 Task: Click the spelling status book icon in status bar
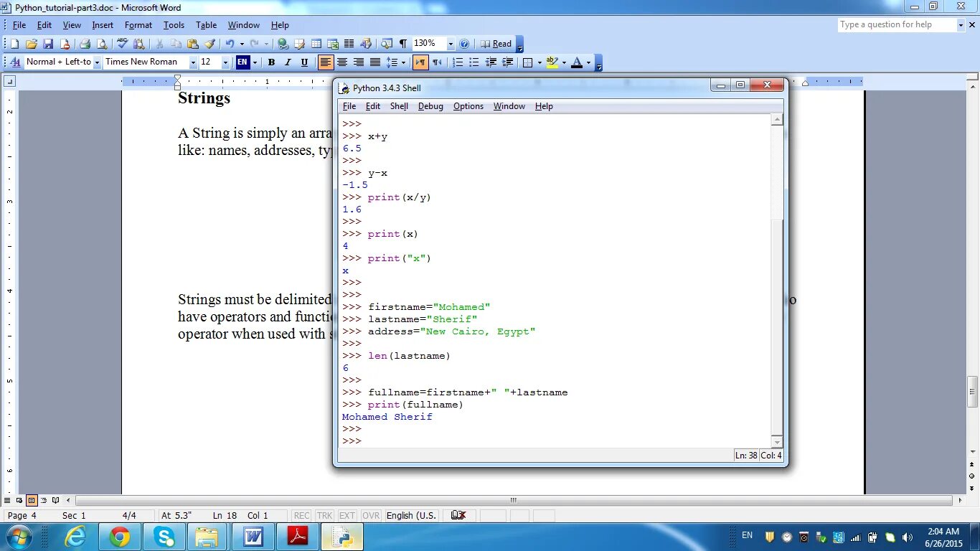tap(458, 515)
